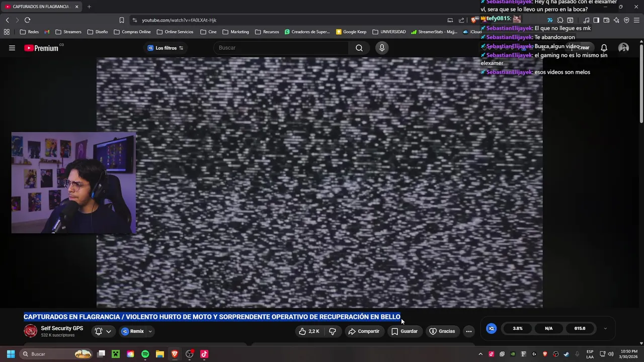Image resolution: width=644 pixels, height=362 pixels.
Task: Open Creadores de Super bookmark
Action: [x=307, y=32]
